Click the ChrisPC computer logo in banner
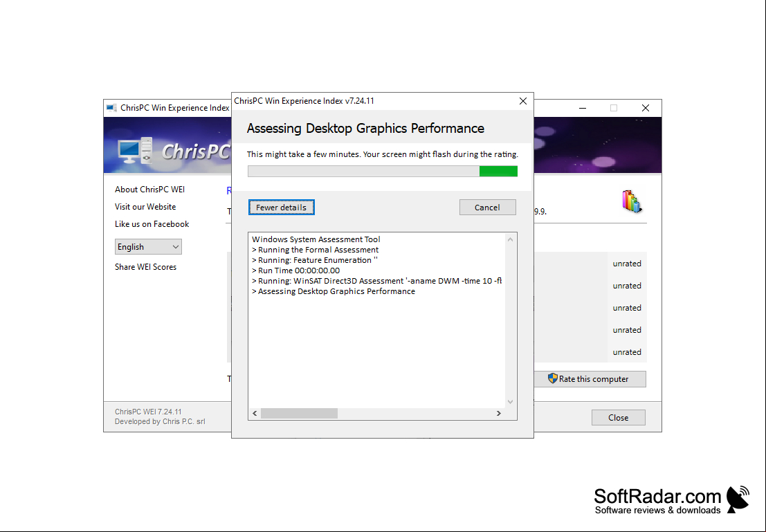Viewport: 766px width, 532px height. (x=136, y=150)
